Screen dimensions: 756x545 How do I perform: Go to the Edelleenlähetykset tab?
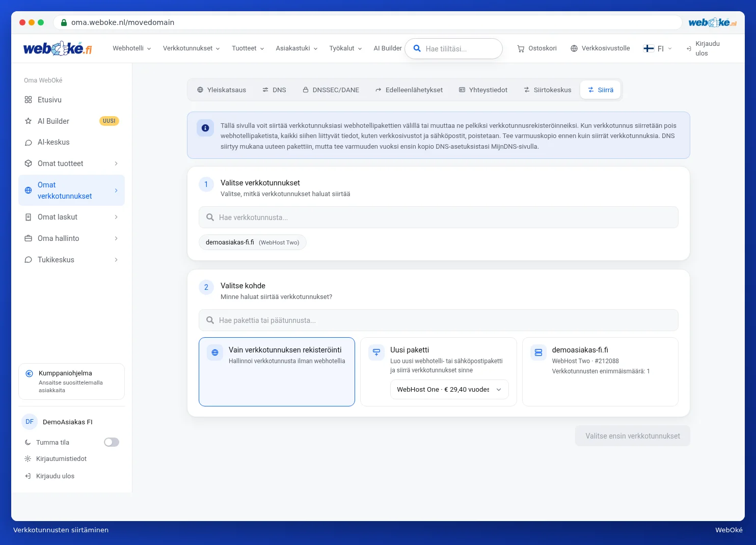[x=409, y=90]
